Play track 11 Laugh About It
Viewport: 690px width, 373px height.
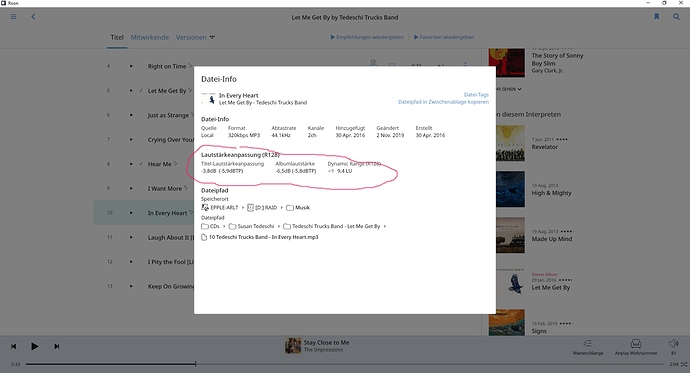click(131, 237)
